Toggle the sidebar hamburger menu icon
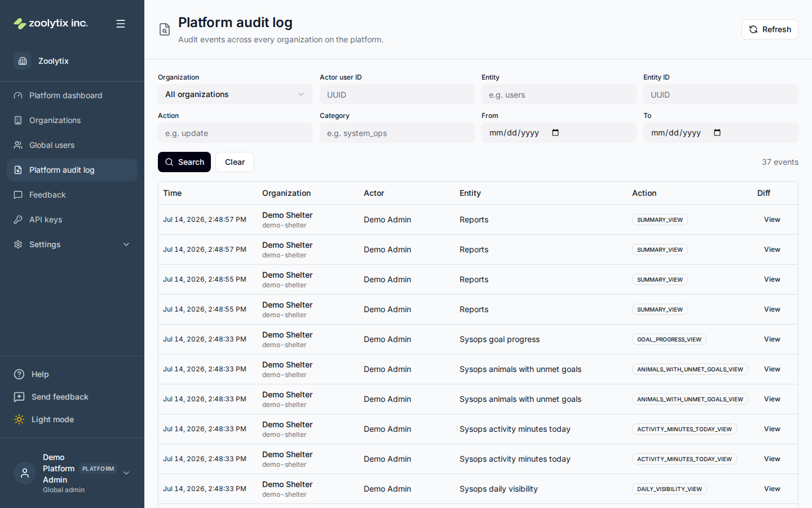 121,24
